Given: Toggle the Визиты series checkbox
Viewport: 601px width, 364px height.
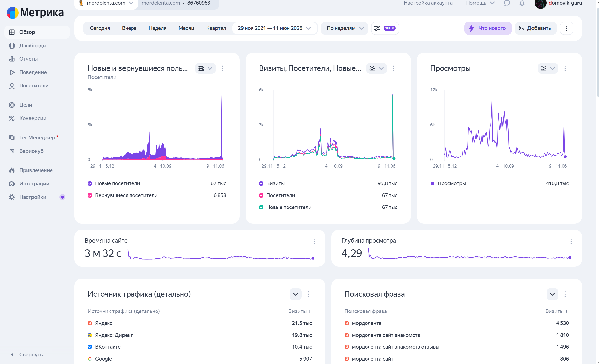Looking at the screenshot, I should click(x=261, y=183).
